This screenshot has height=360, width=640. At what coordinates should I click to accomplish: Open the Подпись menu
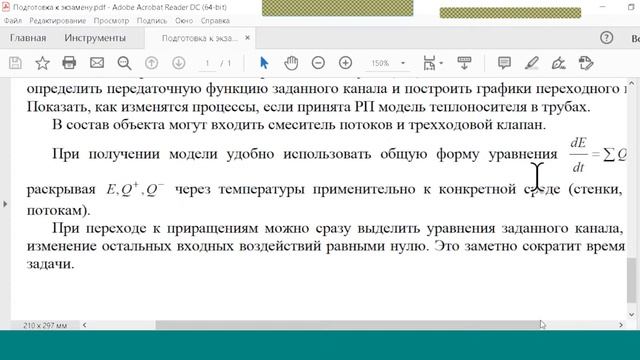click(152, 20)
